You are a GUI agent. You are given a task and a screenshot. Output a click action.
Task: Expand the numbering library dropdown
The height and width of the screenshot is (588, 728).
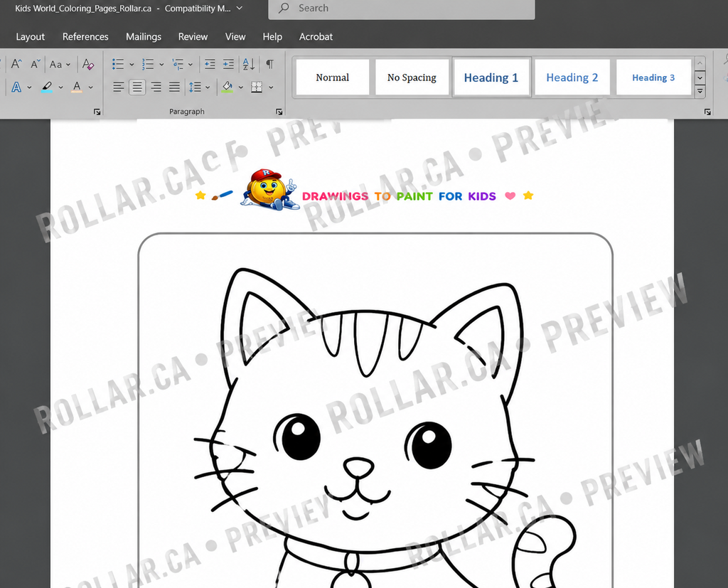pos(161,64)
